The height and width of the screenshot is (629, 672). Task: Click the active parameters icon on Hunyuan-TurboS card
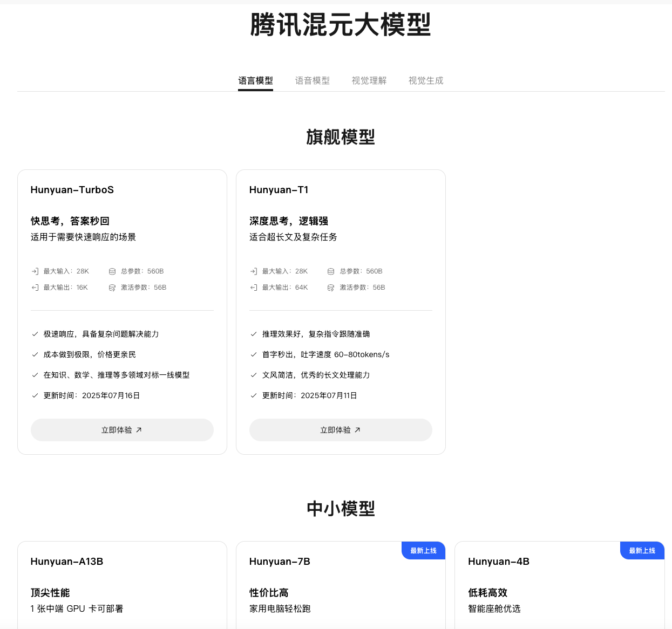tap(112, 288)
